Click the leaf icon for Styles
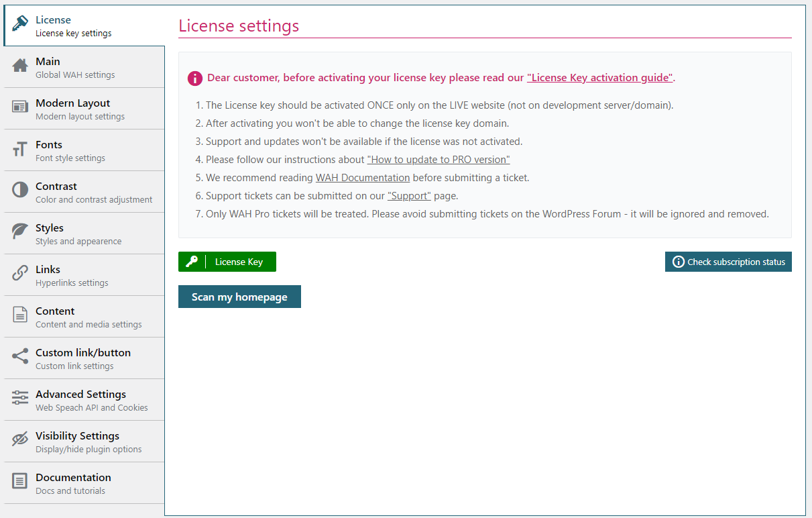The height and width of the screenshot is (518, 812). point(20,234)
